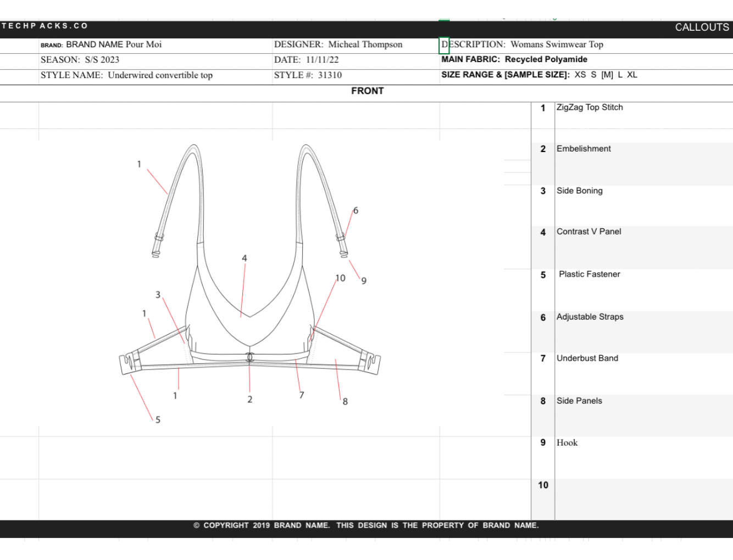733x560 pixels.
Task: Select the 'Plastic Fastener' callout cell
Action: point(643,290)
